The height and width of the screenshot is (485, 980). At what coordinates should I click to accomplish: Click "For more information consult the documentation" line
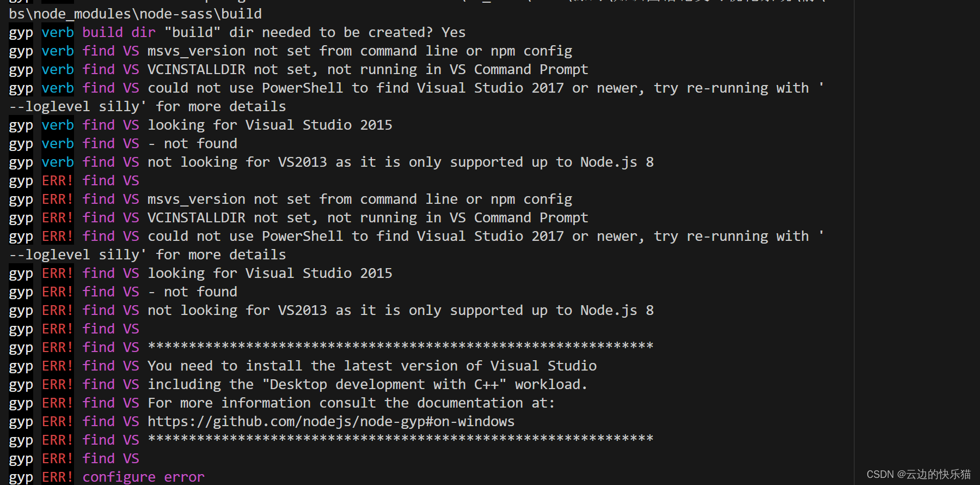point(351,403)
